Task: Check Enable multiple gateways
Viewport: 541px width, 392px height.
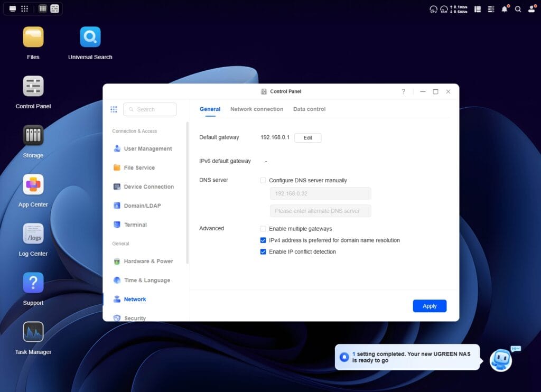Action: (x=263, y=229)
